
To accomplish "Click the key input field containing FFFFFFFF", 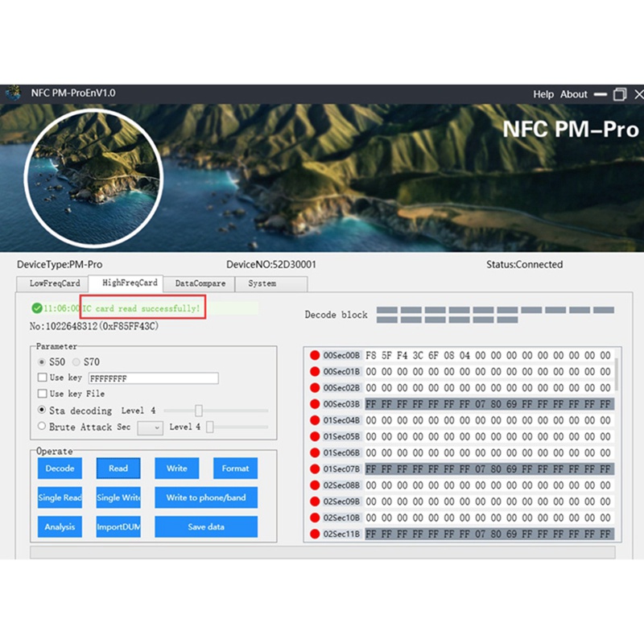I will click(153, 378).
